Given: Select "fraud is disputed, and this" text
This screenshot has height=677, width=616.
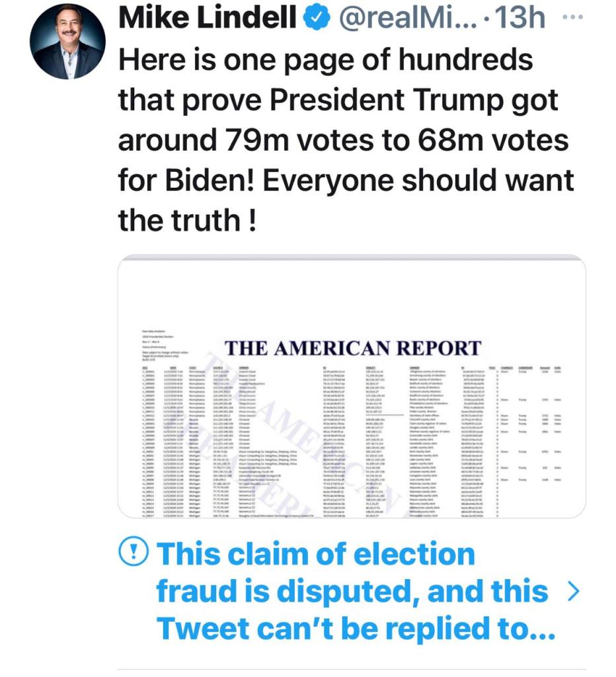Looking at the screenshot, I should tap(352, 591).
